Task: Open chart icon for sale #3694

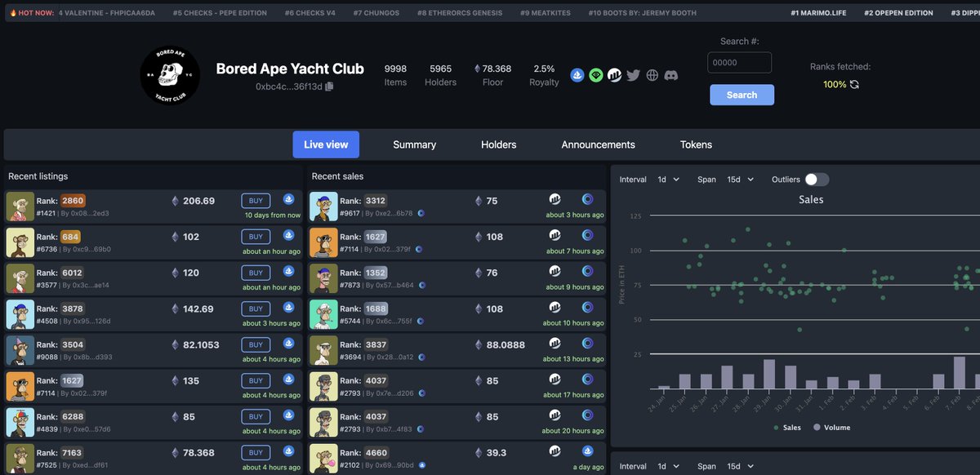Action: point(555,343)
